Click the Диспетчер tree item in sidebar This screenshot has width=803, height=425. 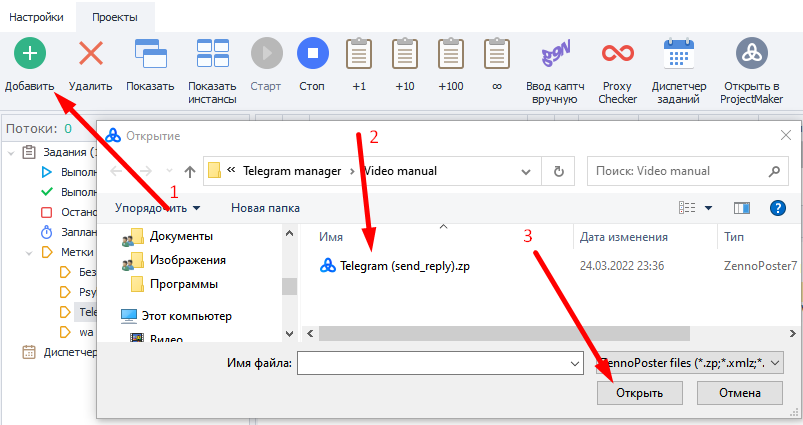click(x=59, y=352)
